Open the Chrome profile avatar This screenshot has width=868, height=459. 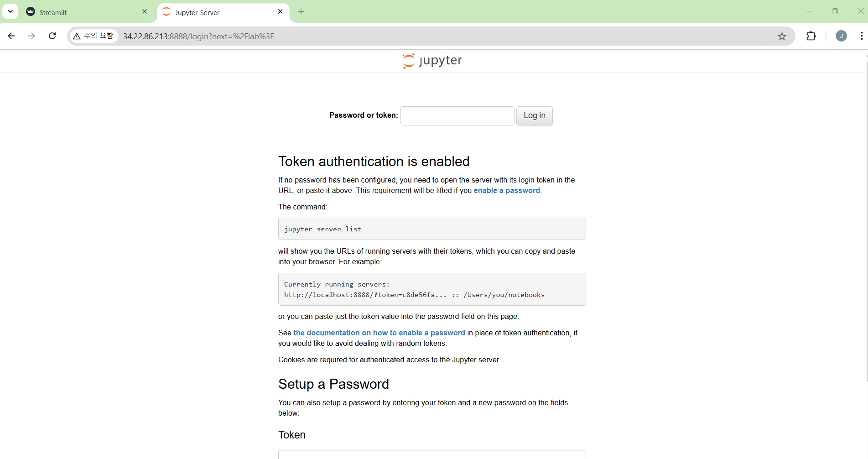[841, 36]
